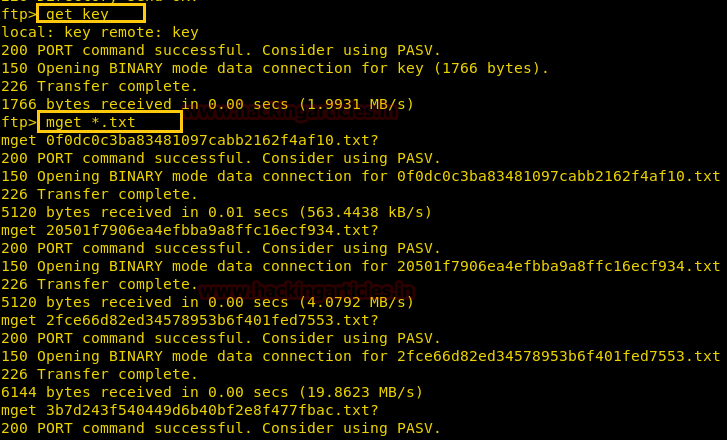Click the upper hackingarticles.in watermark

pyautogui.click(x=290, y=112)
